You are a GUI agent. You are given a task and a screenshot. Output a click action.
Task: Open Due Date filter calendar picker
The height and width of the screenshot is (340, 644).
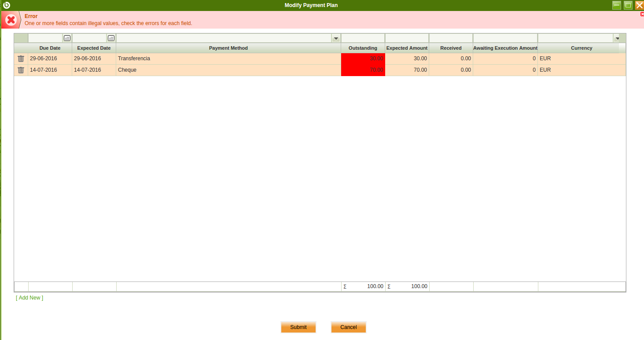coord(67,38)
